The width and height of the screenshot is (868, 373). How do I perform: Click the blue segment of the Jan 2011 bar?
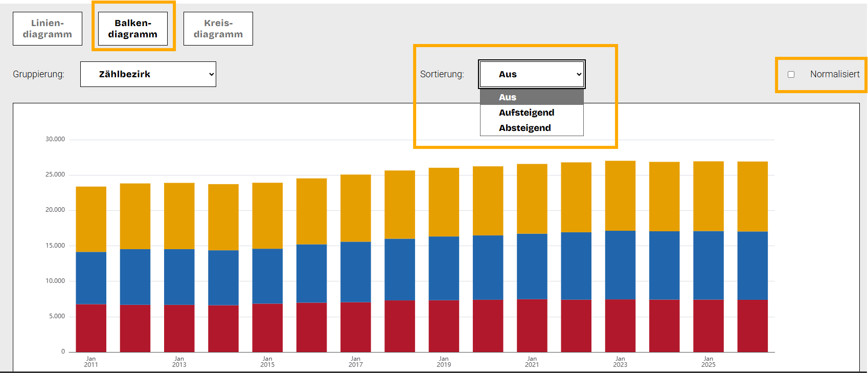pyautogui.click(x=91, y=278)
